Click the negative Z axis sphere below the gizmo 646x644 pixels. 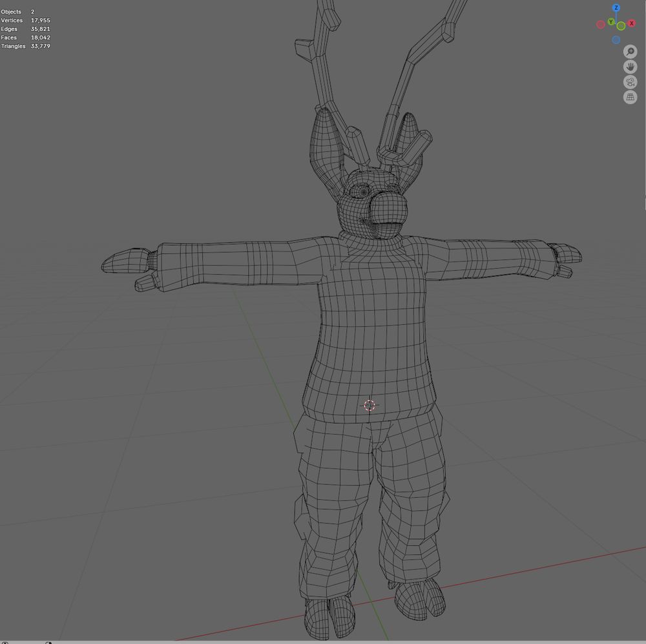[x=616, y=39]
